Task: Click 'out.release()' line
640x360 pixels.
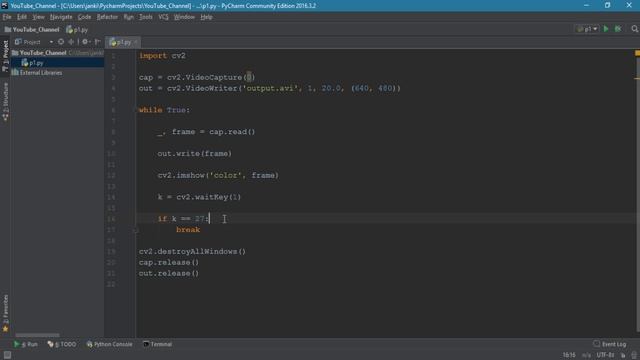Action: coord(169,273)
